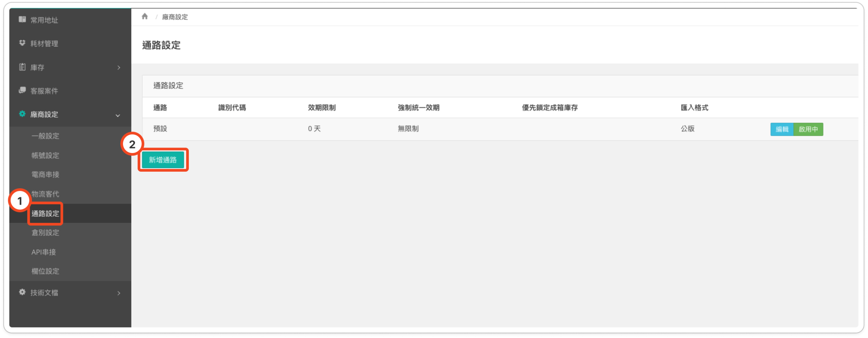Viewport: 868px width, 338px height.
Task: Expand the 技術文檔 submenu chevron
Action: [119, 293]
